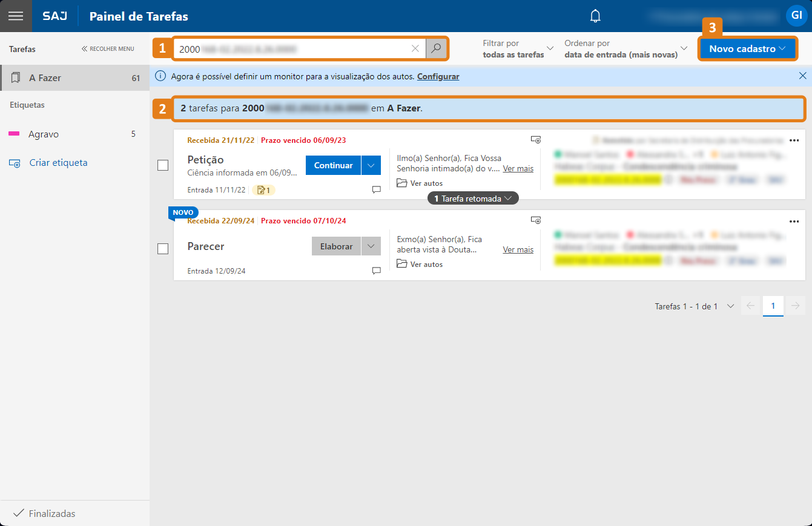Clear the search field with X

pyautogui.click(x=415, y=48)
